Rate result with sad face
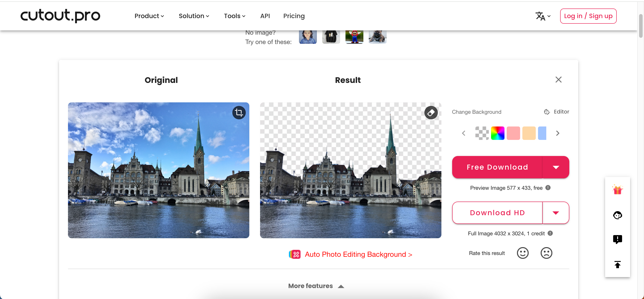 (x=546, y=253)
